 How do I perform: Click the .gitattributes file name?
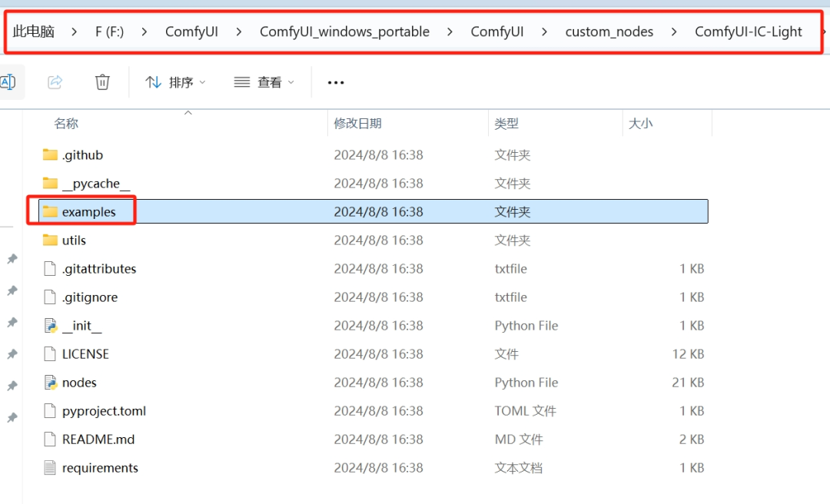tap(99, 269)
